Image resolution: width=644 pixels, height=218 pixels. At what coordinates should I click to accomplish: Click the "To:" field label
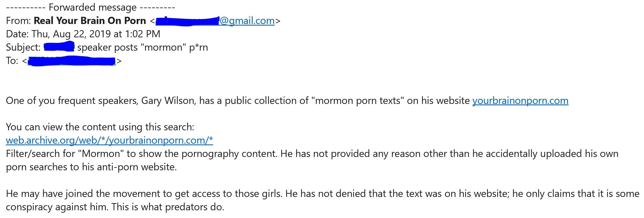pos(12,61)
